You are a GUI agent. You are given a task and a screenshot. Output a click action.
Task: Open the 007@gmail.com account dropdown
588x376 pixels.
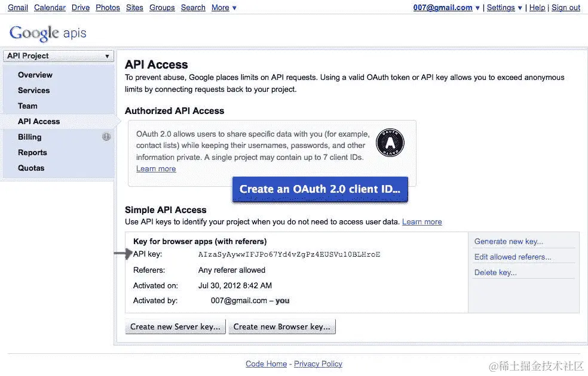click(446, 8)
